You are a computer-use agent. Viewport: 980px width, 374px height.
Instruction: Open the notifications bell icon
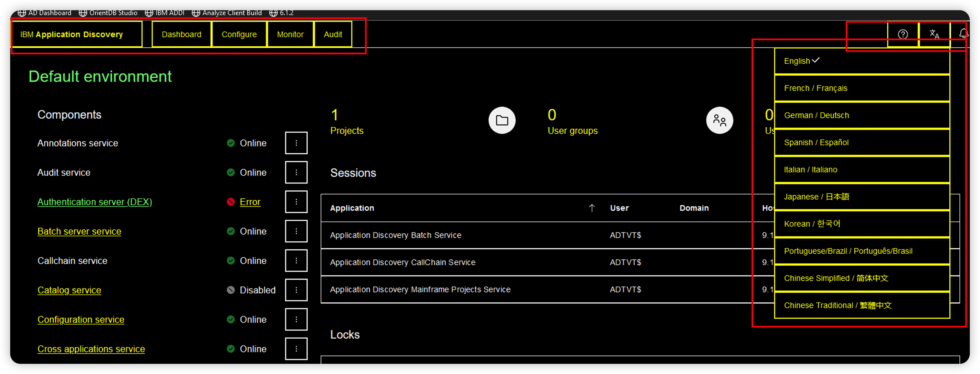coord(964,34)
